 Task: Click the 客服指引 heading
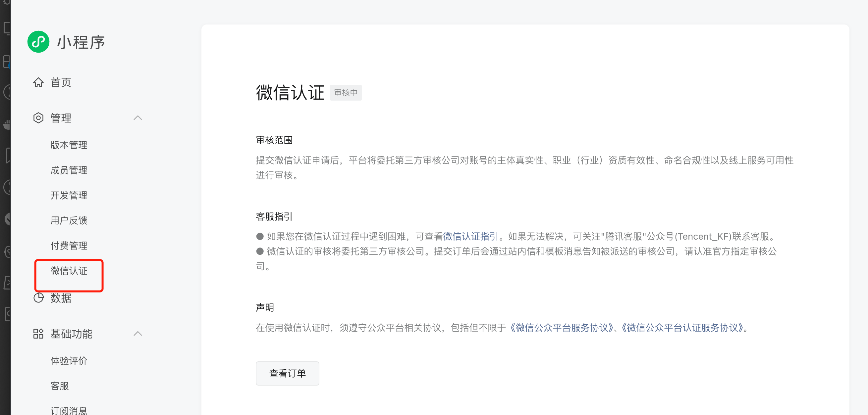tap(274, 216)
